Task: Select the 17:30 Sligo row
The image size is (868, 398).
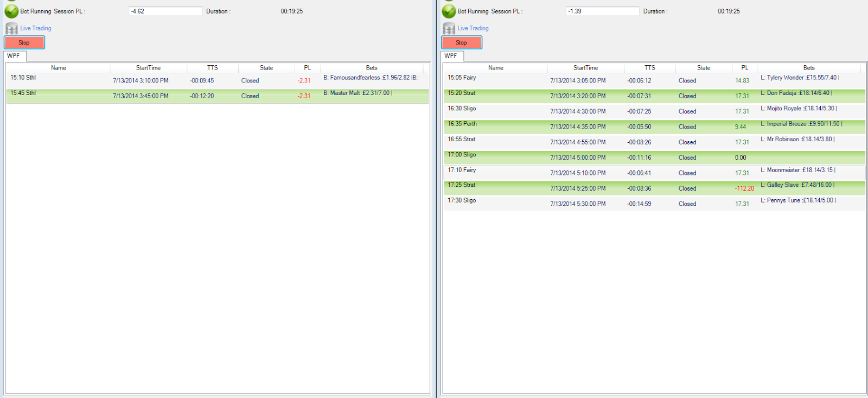Action: (655, 204)
